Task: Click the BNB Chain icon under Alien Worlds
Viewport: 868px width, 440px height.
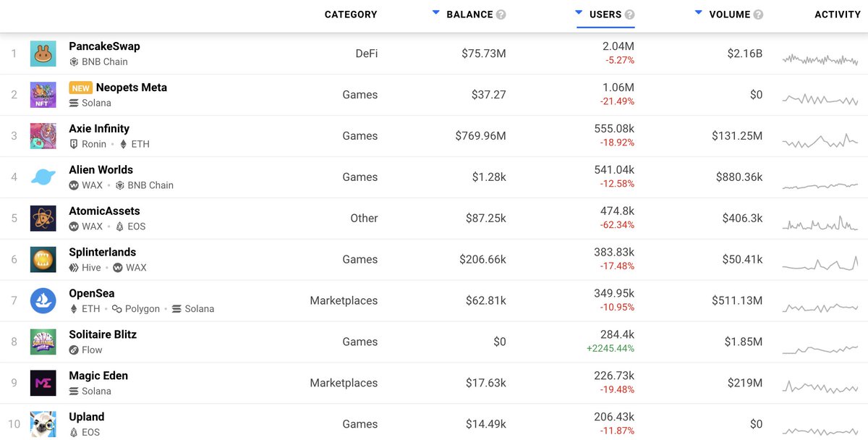Action: (x=119, y=186)
